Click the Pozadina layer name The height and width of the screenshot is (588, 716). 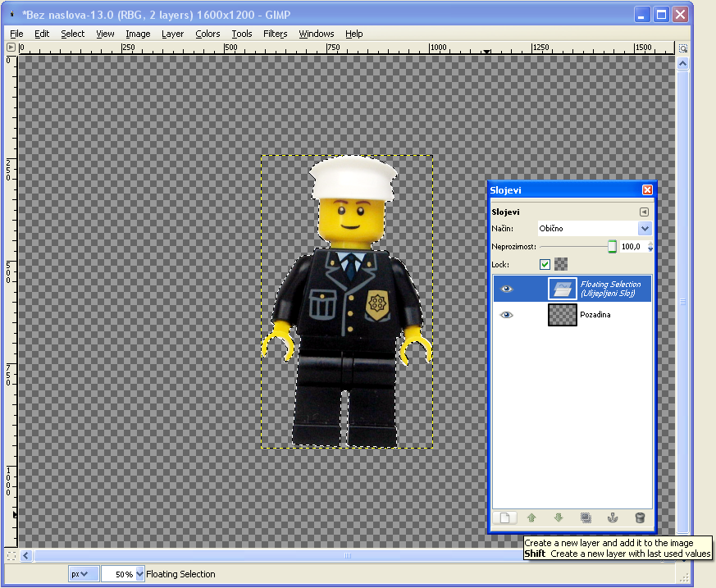point(595,315)
